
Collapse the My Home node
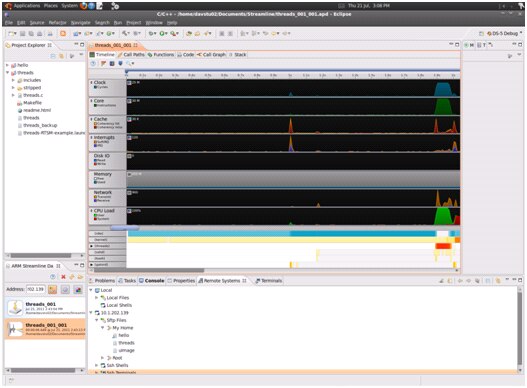click(103, 327)
